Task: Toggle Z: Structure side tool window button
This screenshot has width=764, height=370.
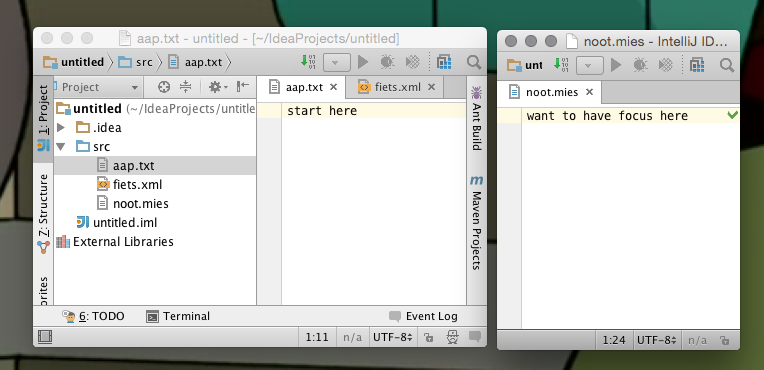Action: (43, 214)
